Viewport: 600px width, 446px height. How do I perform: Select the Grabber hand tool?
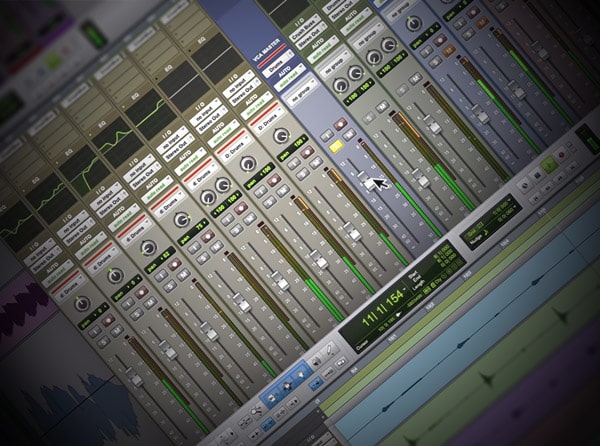click(300, 374)
